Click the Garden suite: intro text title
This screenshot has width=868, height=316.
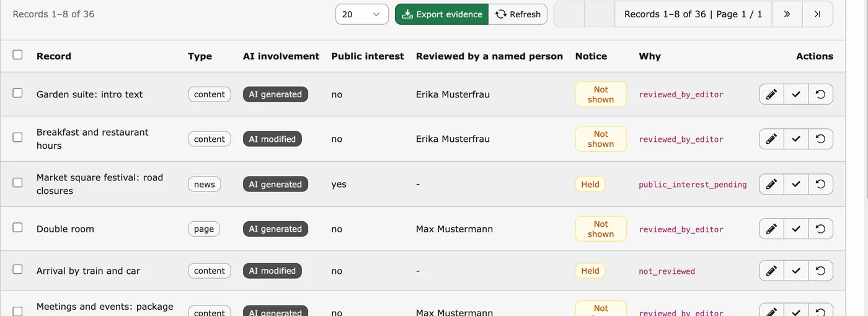[x=89, y=94]
